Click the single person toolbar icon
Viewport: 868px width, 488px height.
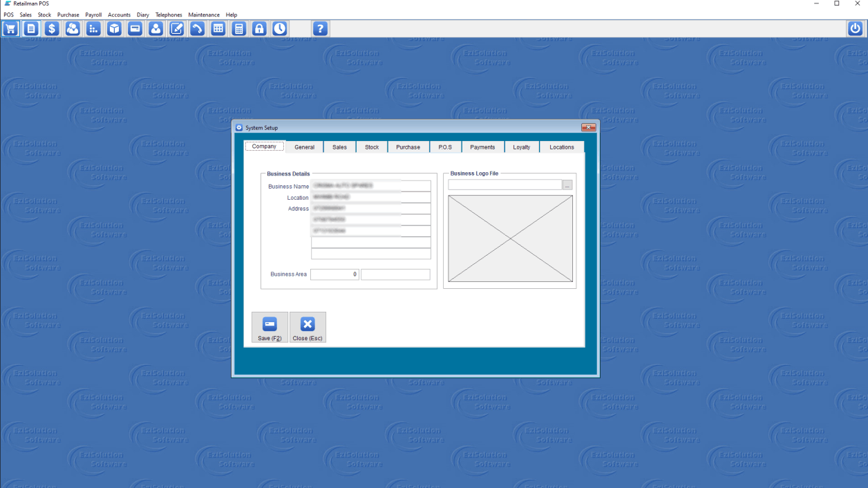tap(155, 28)
